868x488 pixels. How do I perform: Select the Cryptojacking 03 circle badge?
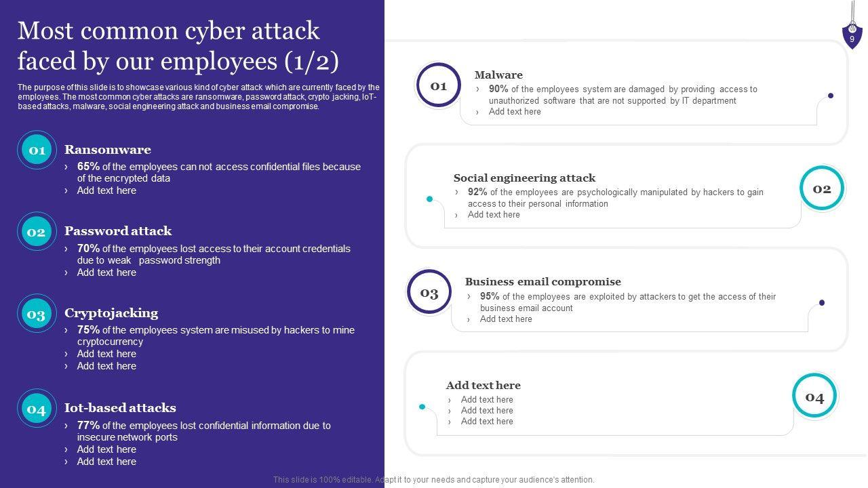coord(36,314)
